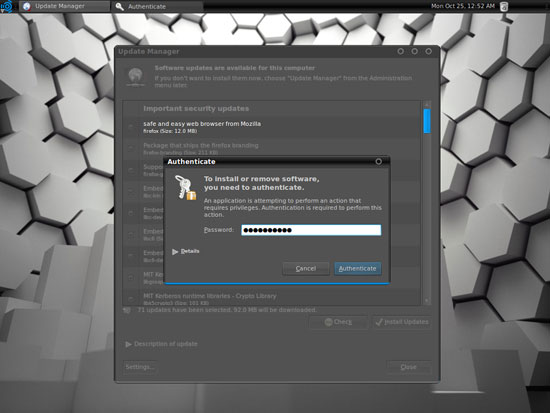Expand Description of update section
This screenshot has height=413, width=550.
tap(161, 344)
